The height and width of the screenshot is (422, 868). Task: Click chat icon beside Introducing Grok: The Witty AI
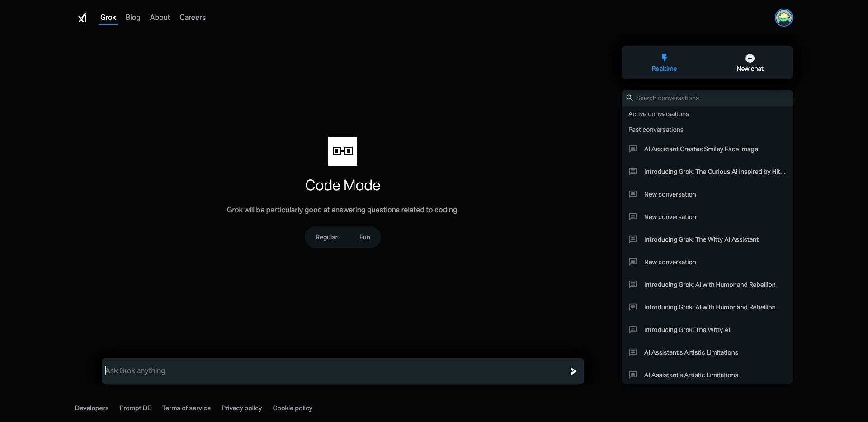[x=633, y=330]
